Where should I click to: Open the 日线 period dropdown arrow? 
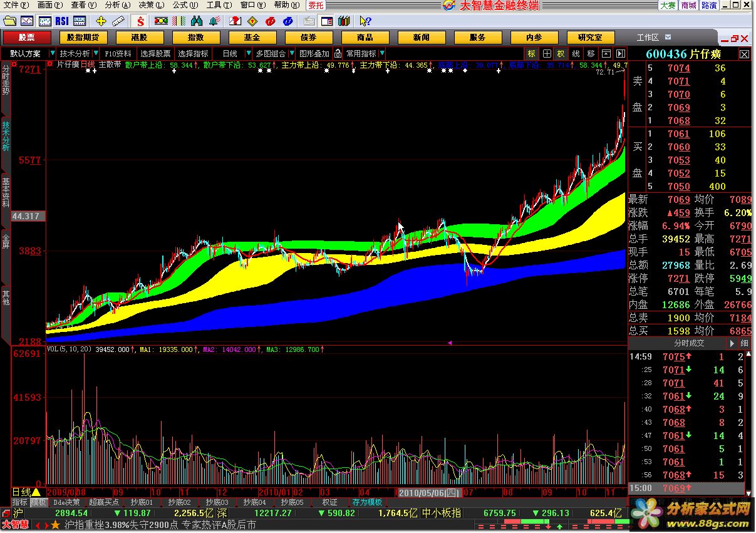point(249,53)
